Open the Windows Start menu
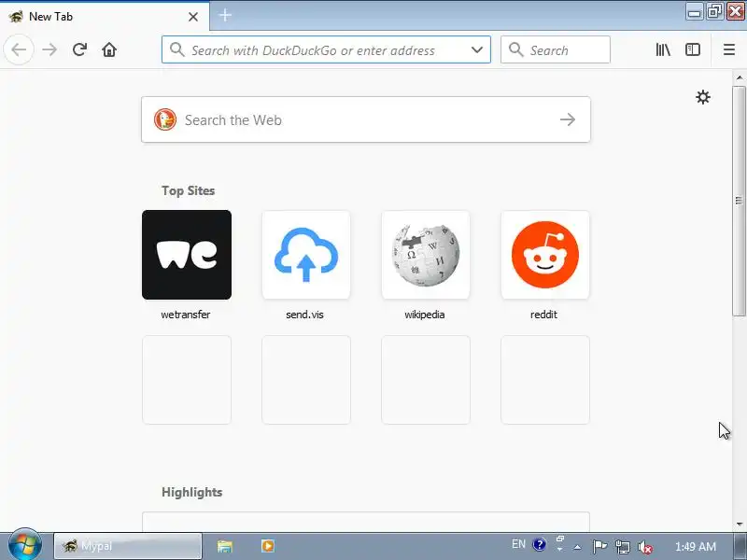The height and width of the screenshot is (560, 747). click(24, 545)
